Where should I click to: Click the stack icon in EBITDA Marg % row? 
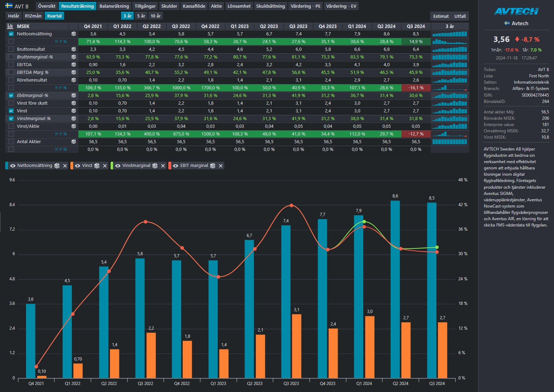73,72
